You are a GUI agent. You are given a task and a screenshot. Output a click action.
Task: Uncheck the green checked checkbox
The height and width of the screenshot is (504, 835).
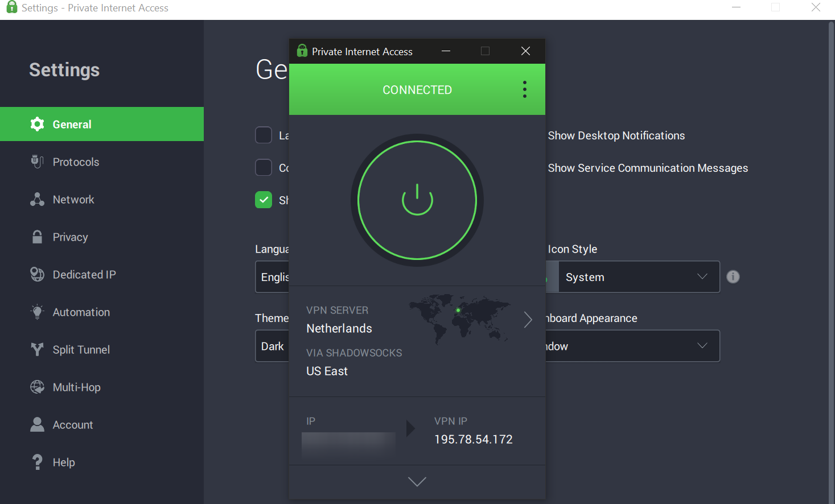(x=264, y=200)
